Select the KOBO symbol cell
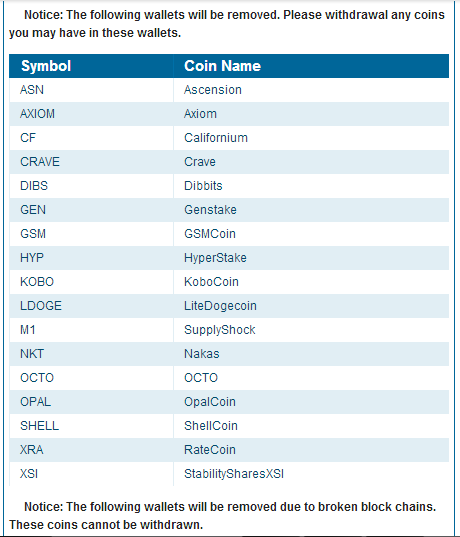This screenshot has width=460, height=537. coord(91,282)
